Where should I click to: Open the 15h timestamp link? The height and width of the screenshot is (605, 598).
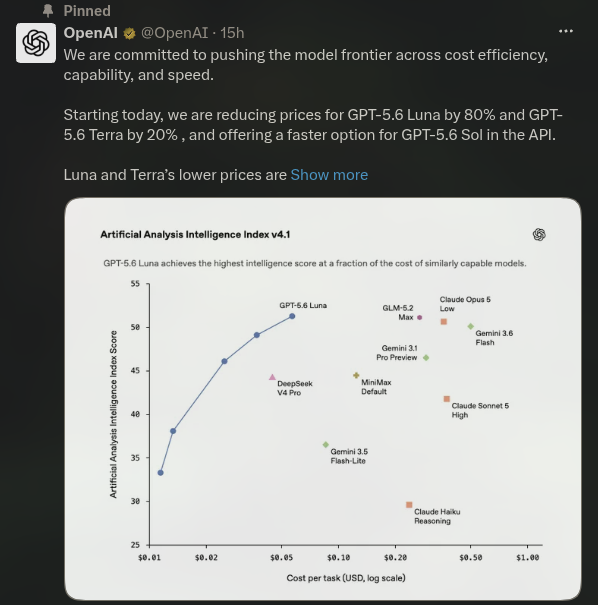(x=232, y=33)
